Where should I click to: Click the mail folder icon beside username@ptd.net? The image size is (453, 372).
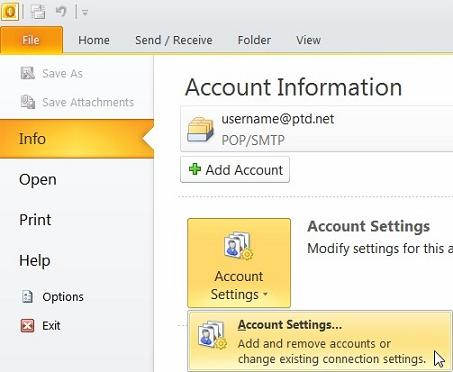200,130
